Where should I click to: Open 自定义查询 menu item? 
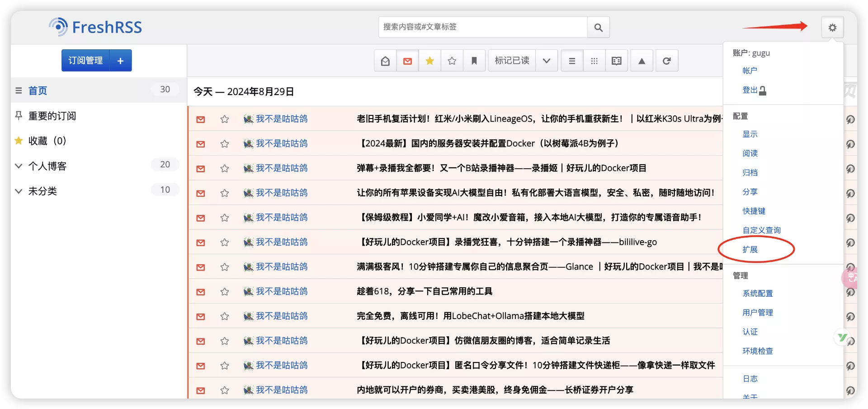(x=761, y=230)
